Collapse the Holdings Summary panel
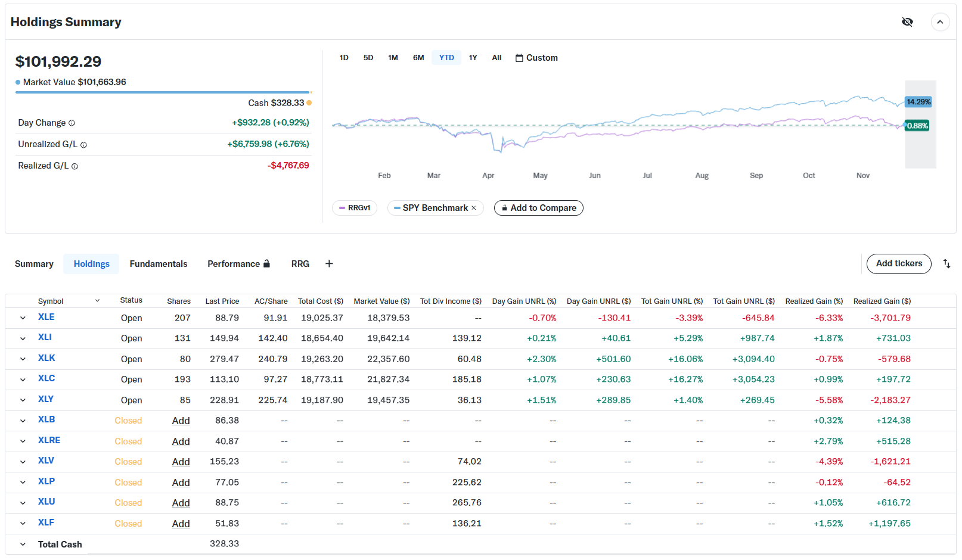Viewport: 962px width, 560px height. click(x=940, y=22)
